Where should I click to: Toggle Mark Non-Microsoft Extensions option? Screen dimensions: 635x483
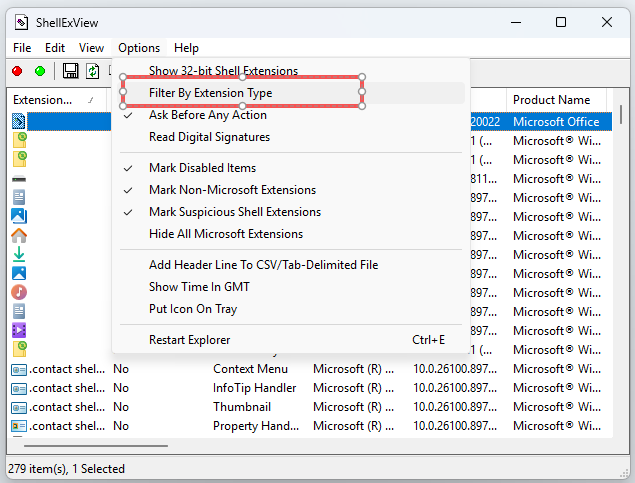291,190
